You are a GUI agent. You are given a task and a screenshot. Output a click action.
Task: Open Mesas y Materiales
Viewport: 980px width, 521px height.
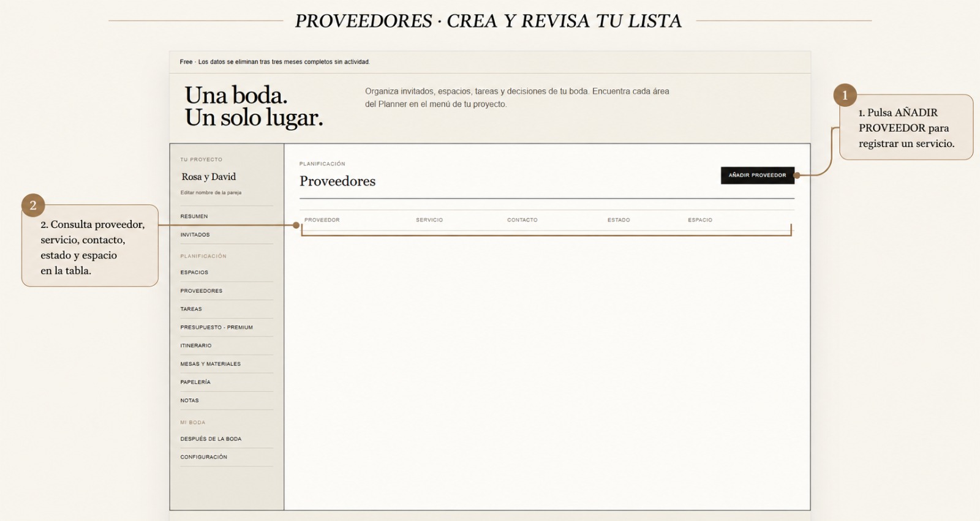(x=211, y=364)
